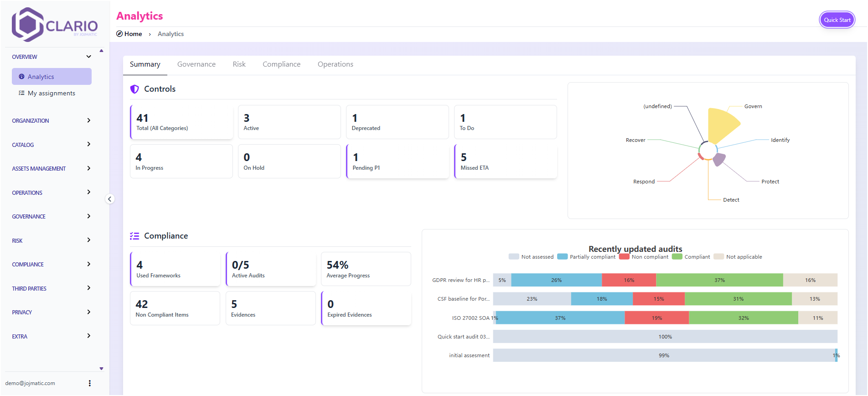Viewport: 868px width, 396px height.
Task: Expand the Organization sidebar section
Action: click(88, 120)
